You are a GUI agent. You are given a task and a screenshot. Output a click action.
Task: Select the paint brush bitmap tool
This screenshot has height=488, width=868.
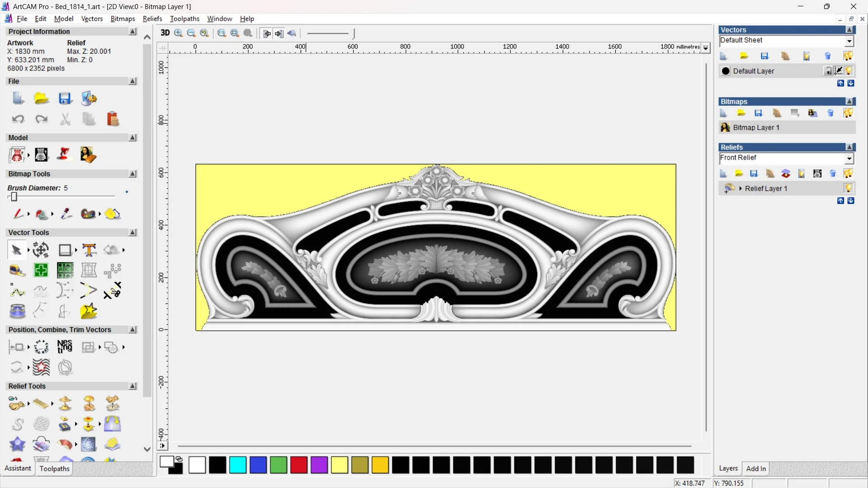pos(17,214)
